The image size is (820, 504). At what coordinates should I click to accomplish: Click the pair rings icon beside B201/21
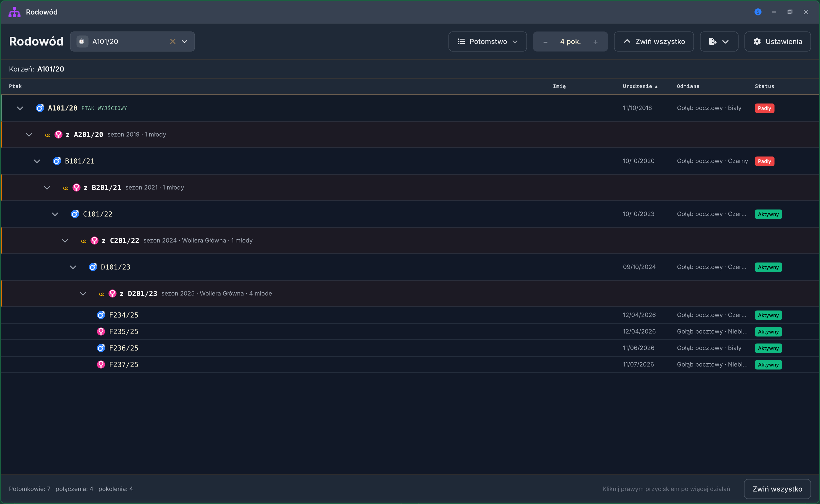point(66,188)
